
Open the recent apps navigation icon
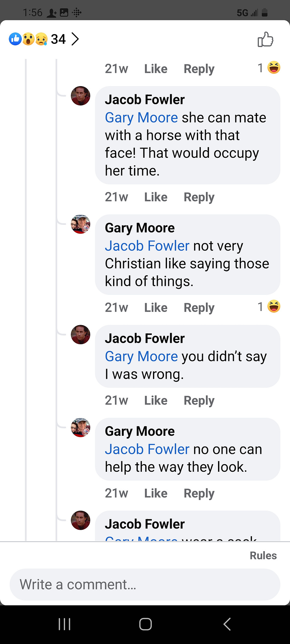[x=64, y=624]
